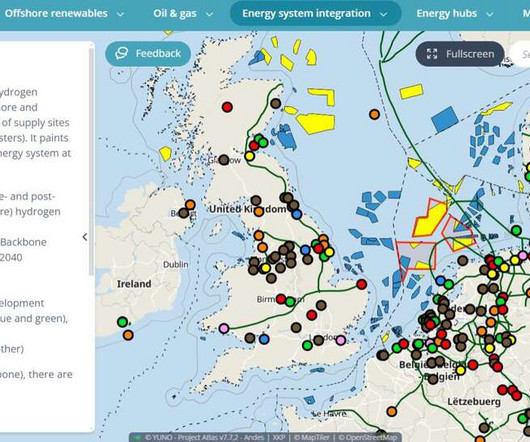Click the large yellow wind area east of Scotland

coord(316,123)
